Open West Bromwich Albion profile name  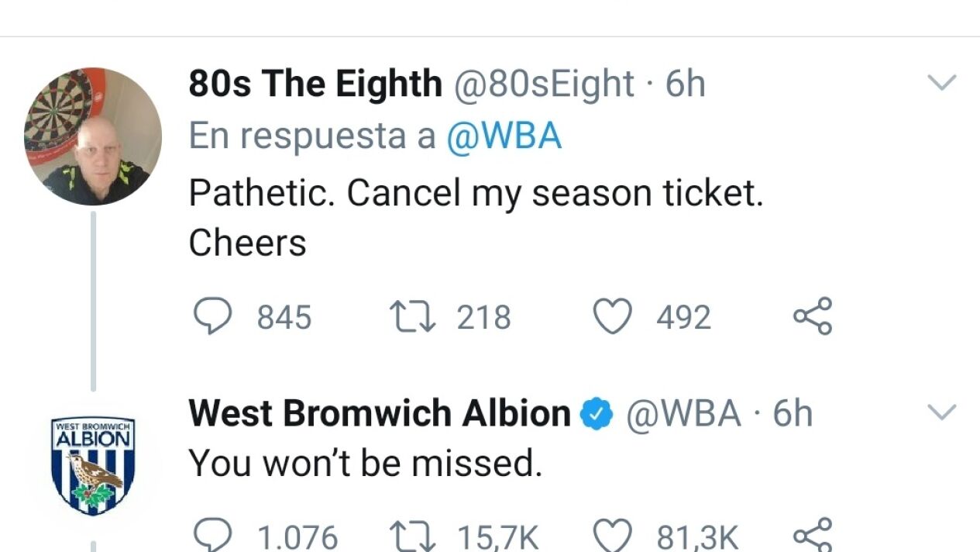click(x=380, y=413)
